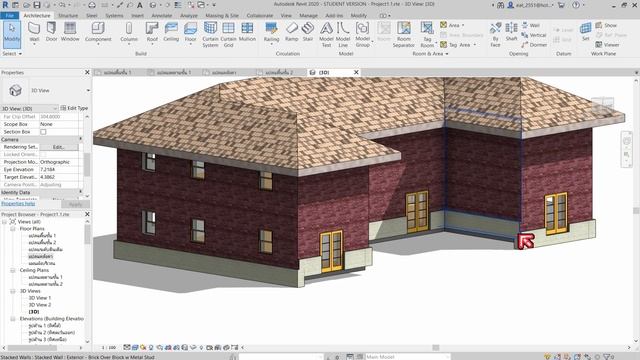Choose the Component tool
This screenshot has width=640, height=360.
98,32
